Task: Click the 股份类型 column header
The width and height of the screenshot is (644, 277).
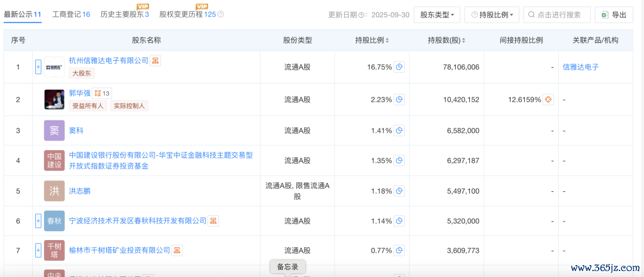Action: tap(298, 41)
